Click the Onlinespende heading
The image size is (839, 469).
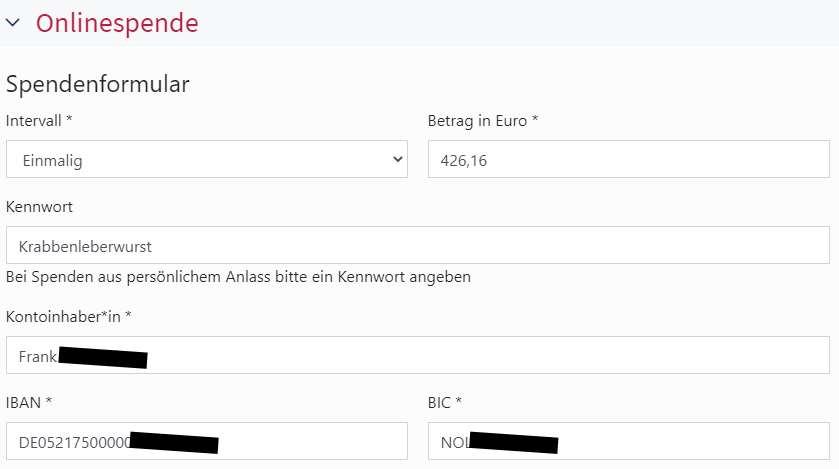click(x=117, y=23)
